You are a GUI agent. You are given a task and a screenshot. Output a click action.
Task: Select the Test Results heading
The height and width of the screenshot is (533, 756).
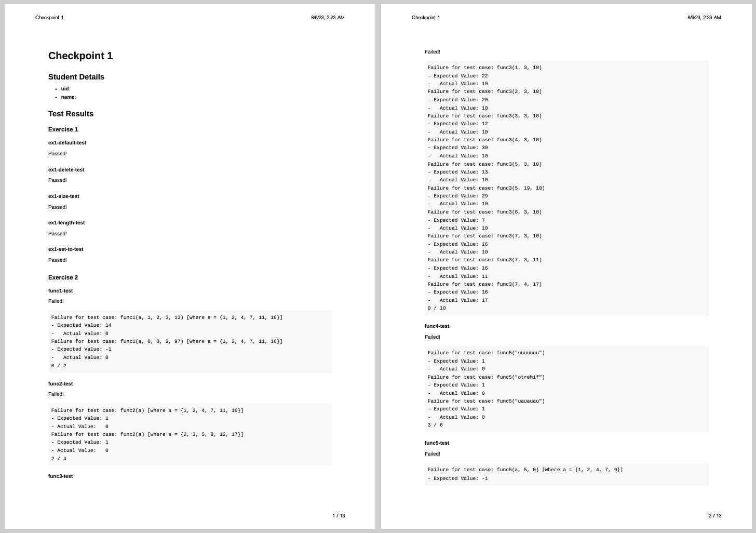[x=71, y=114]
